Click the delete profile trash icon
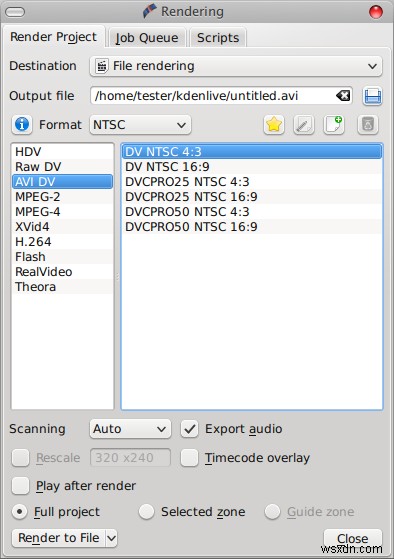The width and height of the screenshot is (394, 559). pos(368,125)
